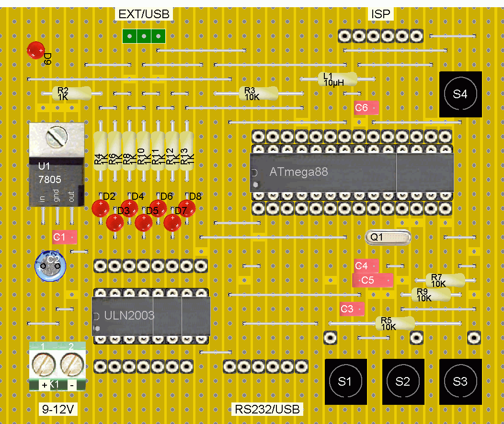This screenshot has width=504, height=424.
Task: Click the S1 push button
Action: click(345, 381)
